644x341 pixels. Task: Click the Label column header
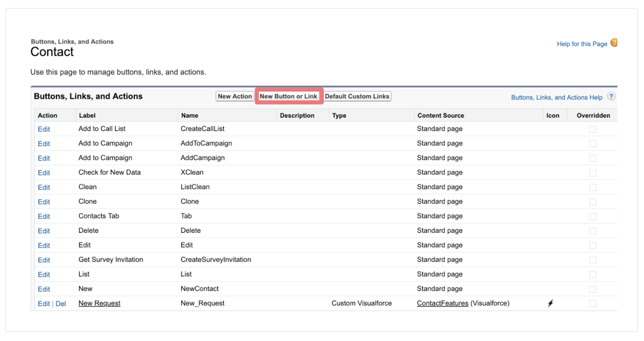tap(87, 116)
